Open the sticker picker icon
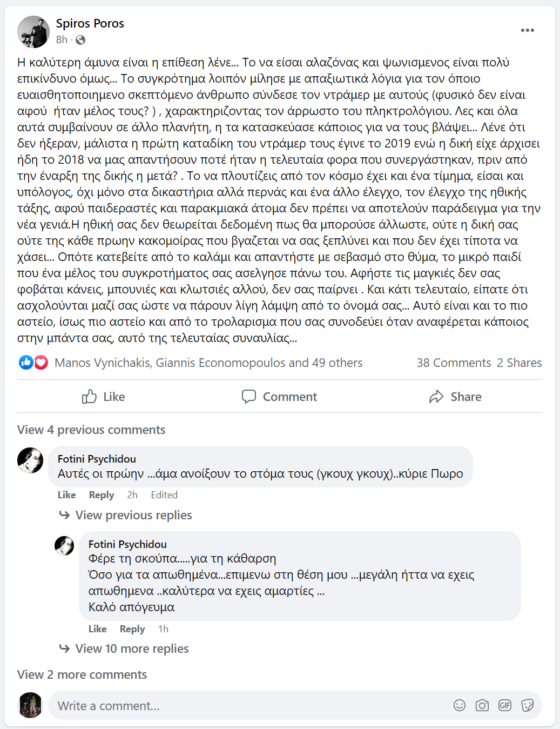Image resolution: width=560 pixels, height=729 pixels. pyautogui.click(x=528, y=705)
